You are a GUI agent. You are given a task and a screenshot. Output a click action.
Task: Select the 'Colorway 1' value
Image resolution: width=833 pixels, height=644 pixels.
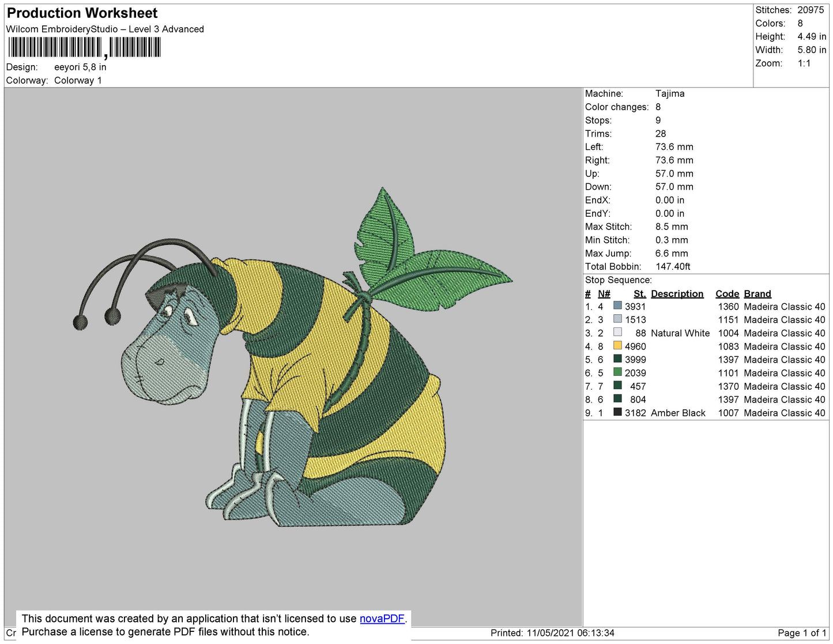(78, 81)
